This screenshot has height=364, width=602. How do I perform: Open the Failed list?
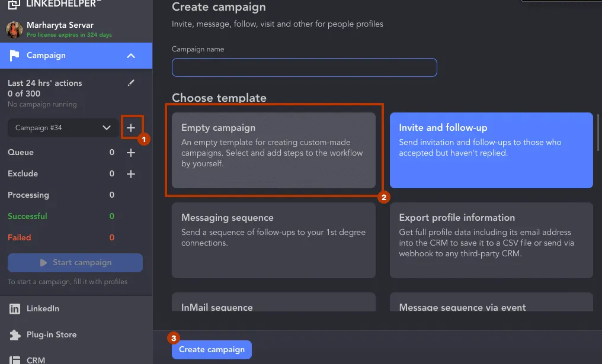coord(19,237)
